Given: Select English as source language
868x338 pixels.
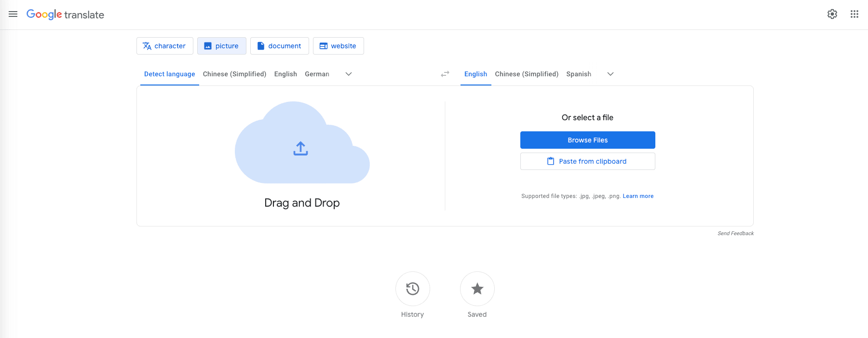Looking at the screenshot, I should pos(285,74).
